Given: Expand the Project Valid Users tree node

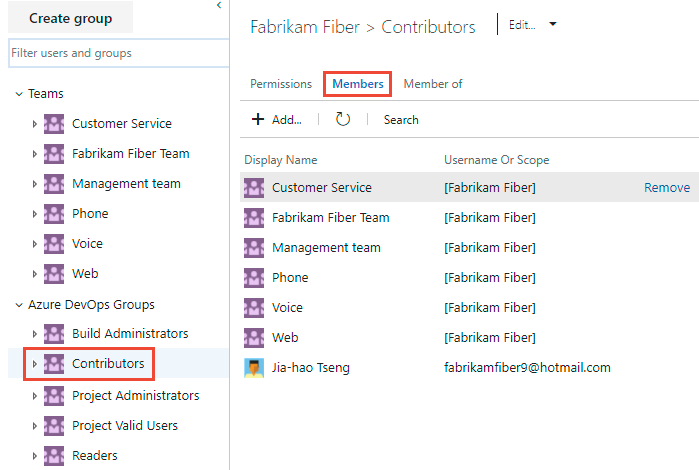Looking at the screenshot, I should [x=34, y=426].
